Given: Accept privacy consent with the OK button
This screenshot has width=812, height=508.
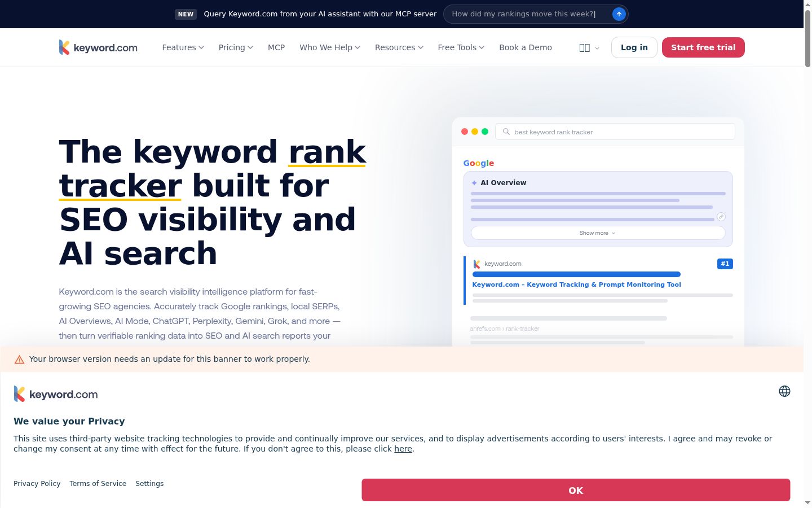Looking at the screenshot, I should click(576, 490).
